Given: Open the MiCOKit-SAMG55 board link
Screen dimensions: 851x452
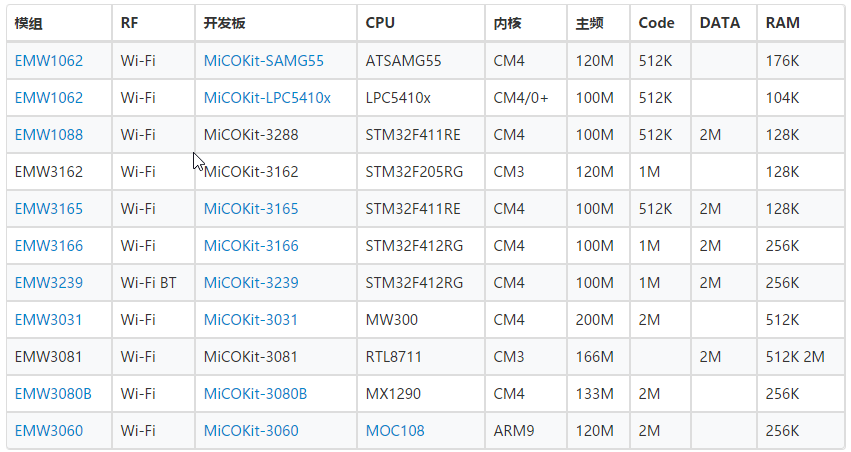Looking at the screenshot, I should (264, 61).
